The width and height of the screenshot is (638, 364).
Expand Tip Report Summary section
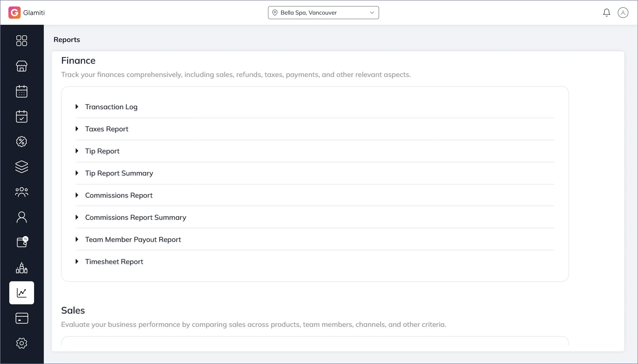click(x=119, y=173)
